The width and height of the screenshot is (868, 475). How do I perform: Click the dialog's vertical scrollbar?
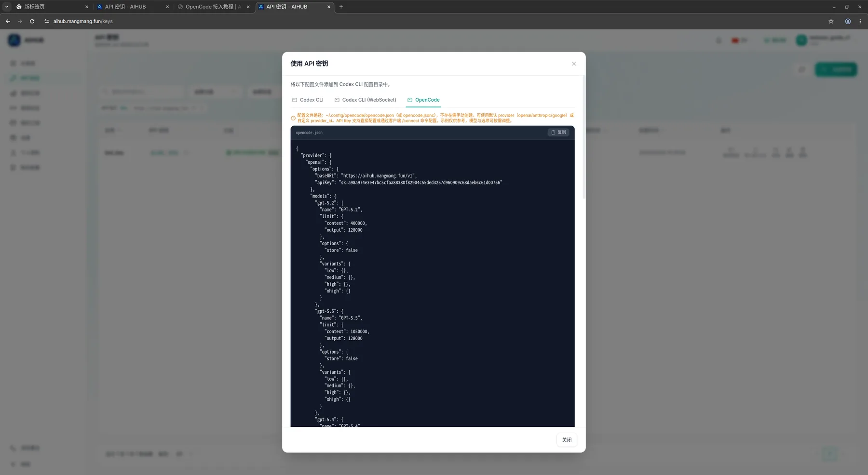point(584,137)
